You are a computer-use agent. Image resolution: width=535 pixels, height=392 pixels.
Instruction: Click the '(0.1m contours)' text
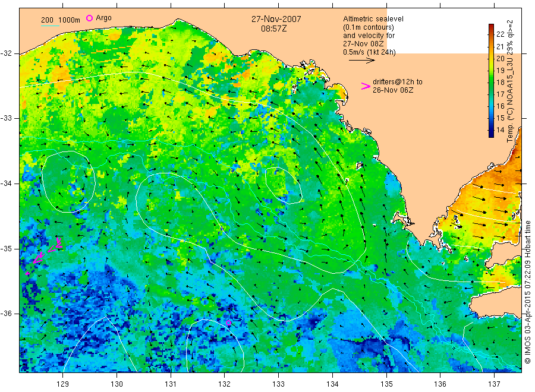369,27
